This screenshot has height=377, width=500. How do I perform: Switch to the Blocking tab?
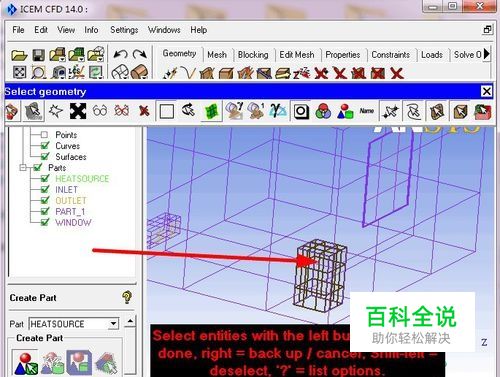coord(253,55)
